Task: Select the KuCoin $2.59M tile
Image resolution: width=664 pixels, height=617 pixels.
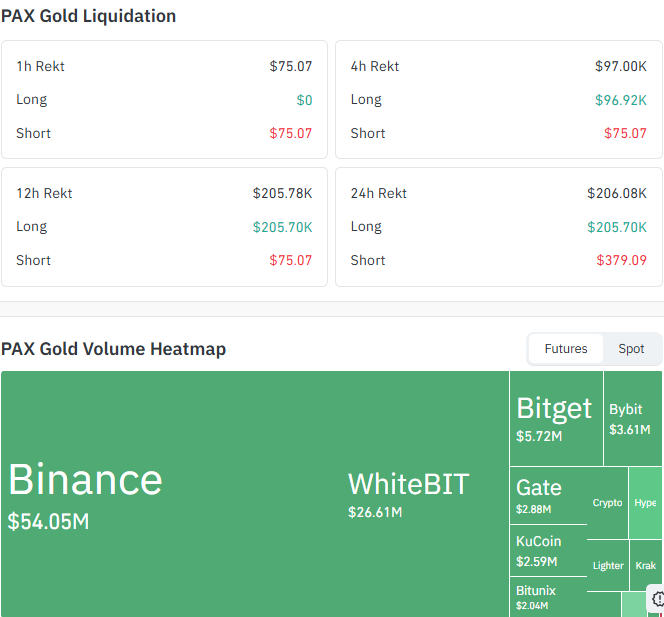Action: (548, 551)
